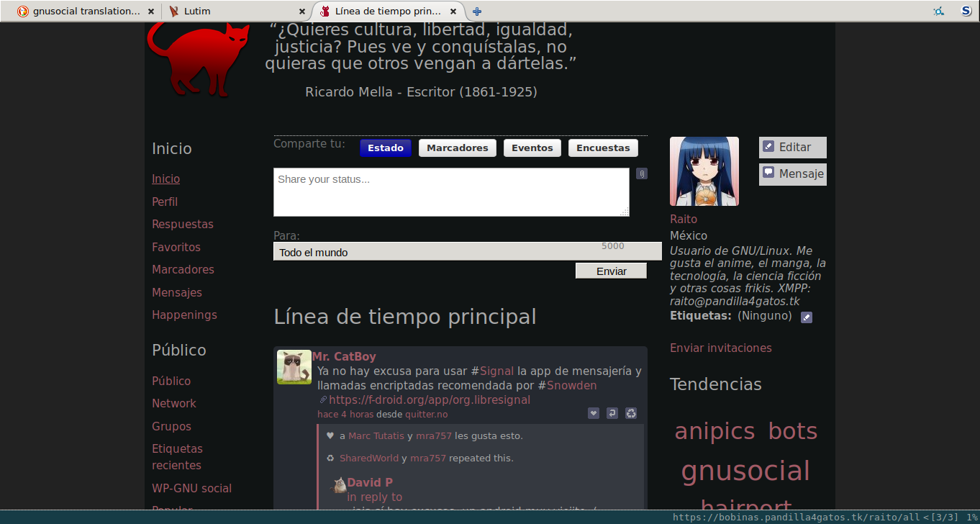Viewport: 980px width, 524px height.
Task: Open the f-droid.org libresignal link
Action: 430,399
